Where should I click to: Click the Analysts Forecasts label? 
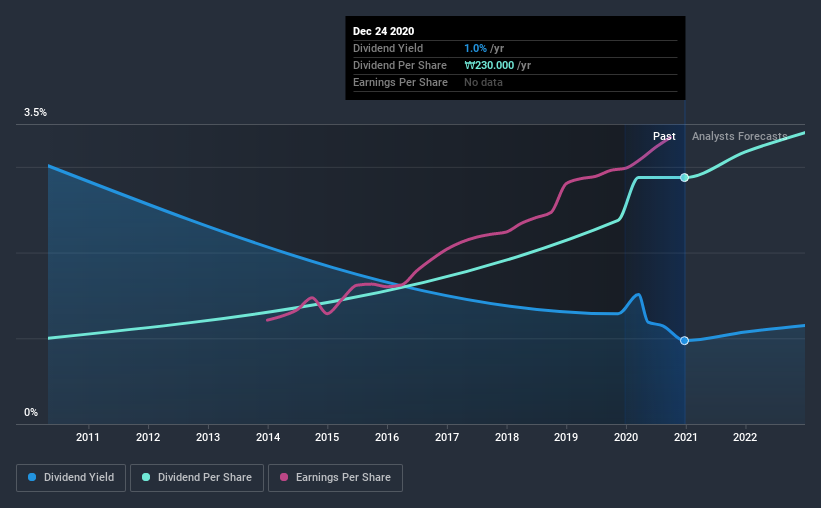pyautogui.click(x=739, y=136)
